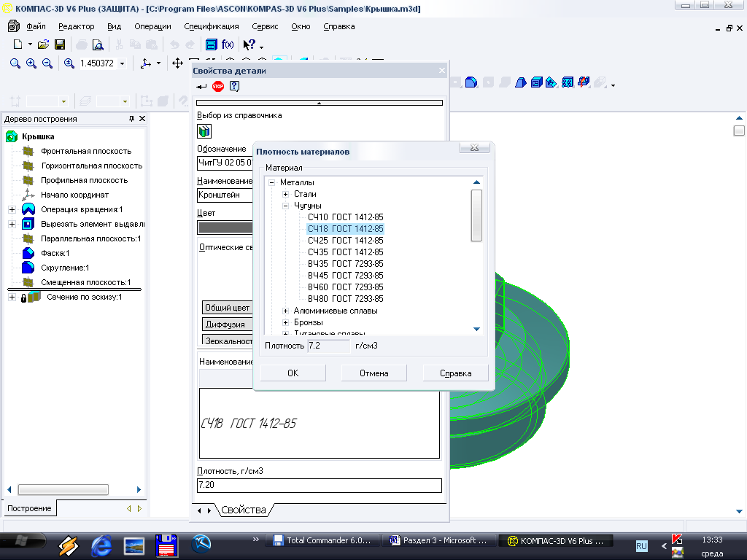The image size is (747, 560).
Task: Click the build tree horizontal scrollbar thumb
Action: [63, 489]
